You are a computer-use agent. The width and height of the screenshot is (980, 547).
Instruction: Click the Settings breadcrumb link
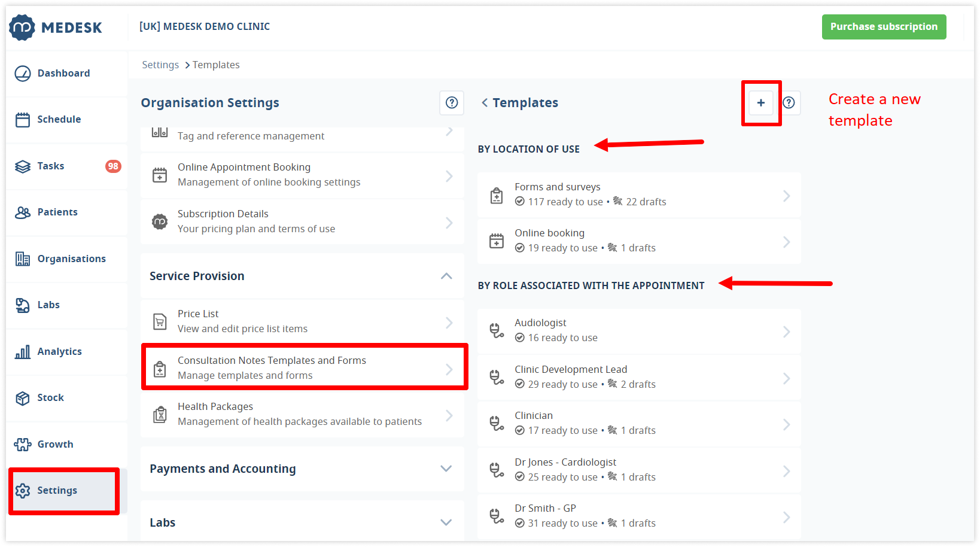(160, 65)
